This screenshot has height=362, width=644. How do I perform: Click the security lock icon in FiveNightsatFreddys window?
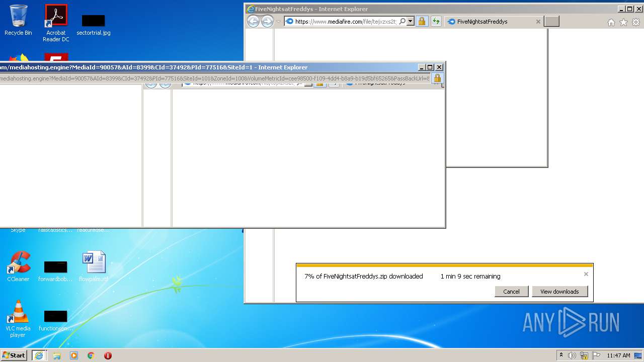pos(422,21)
